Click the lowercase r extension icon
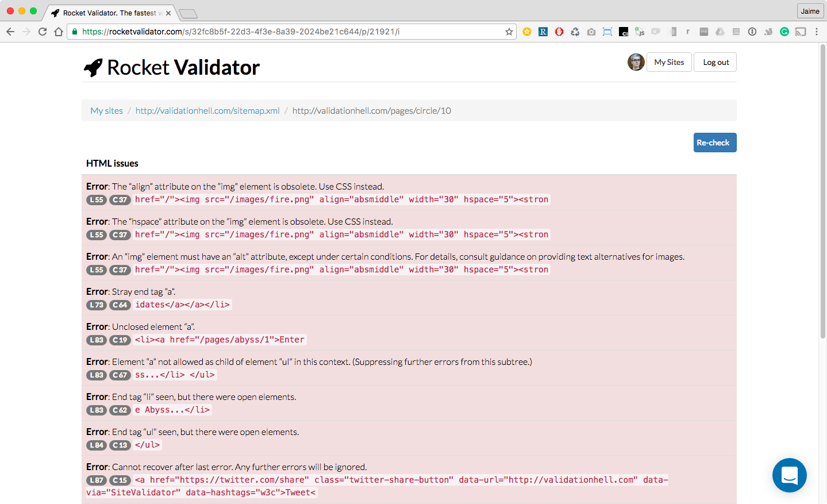 point(688,32)
